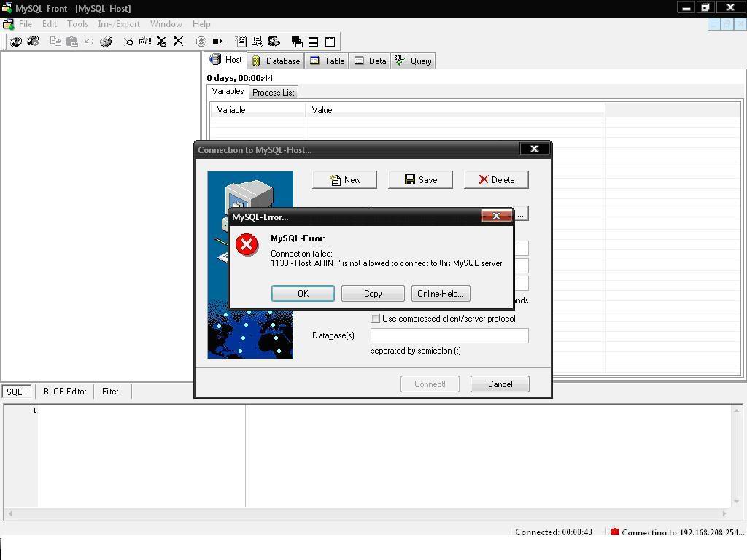747x560 pixels.
Task: Open the BLOB-Editor bottom tab
Action: pos(65,392)
